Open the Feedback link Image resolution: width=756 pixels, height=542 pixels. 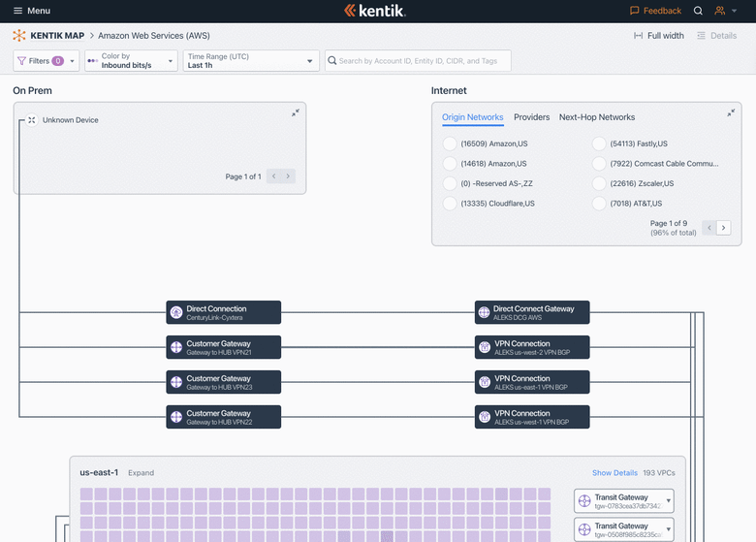[655, 11]
